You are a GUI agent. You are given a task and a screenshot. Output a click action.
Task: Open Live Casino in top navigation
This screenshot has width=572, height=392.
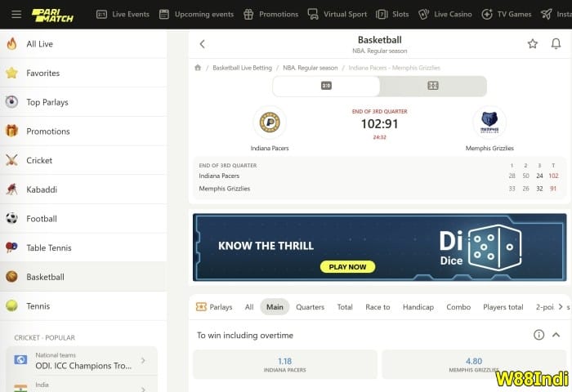tap(445, 14)
